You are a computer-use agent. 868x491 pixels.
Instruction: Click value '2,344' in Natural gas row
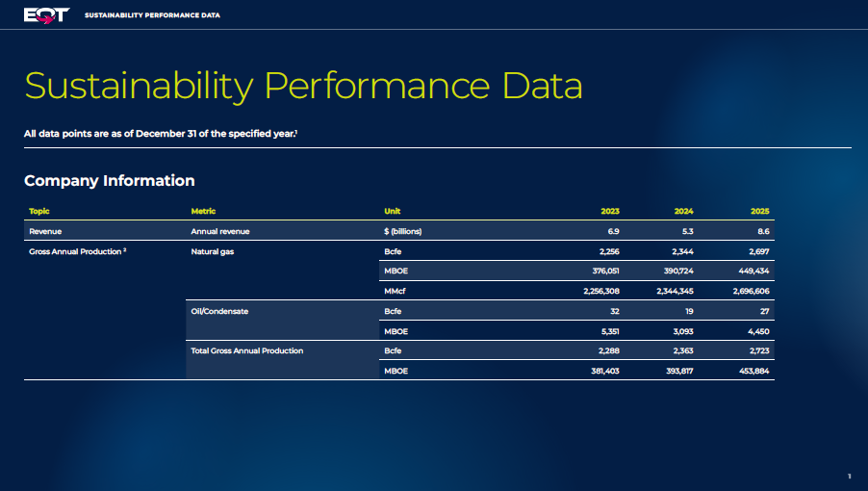[682, 251]
